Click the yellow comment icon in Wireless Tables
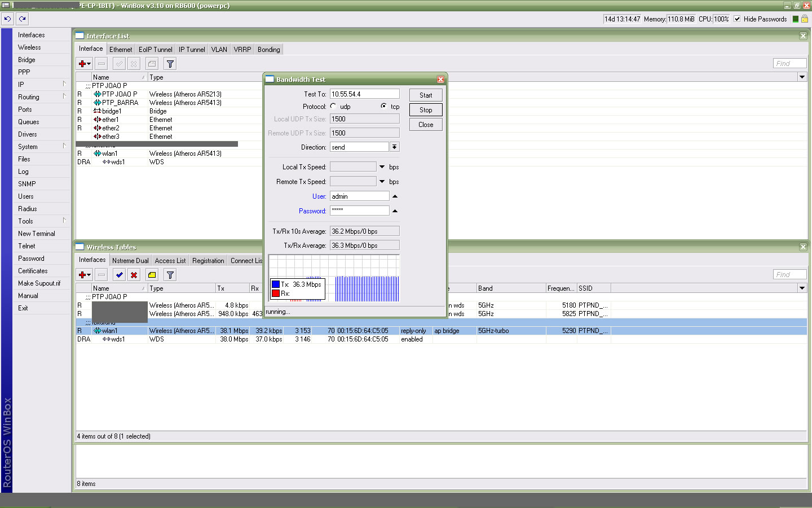The width and height of the screenshot is (812, 508). [152, 275]
